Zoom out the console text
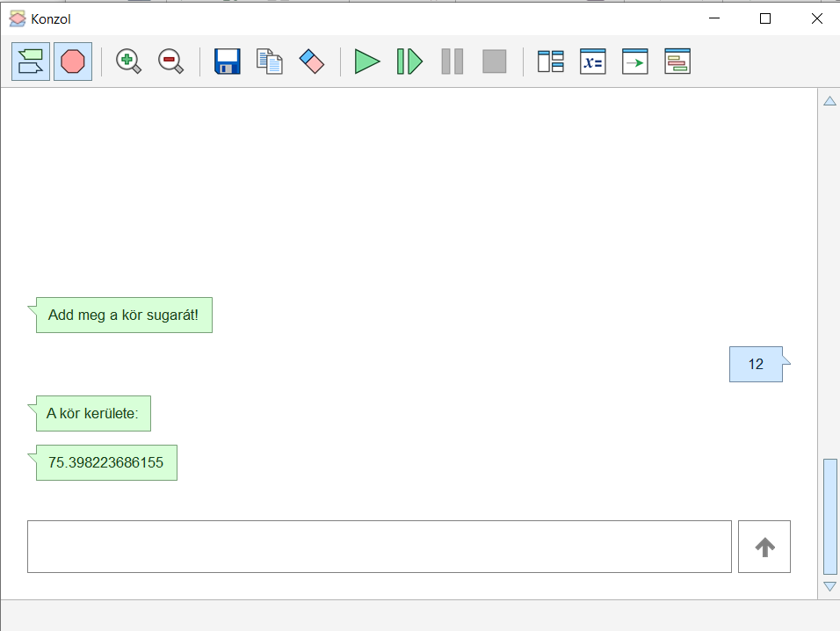This screenshot has width=840, height=631. tap(170, 62)
